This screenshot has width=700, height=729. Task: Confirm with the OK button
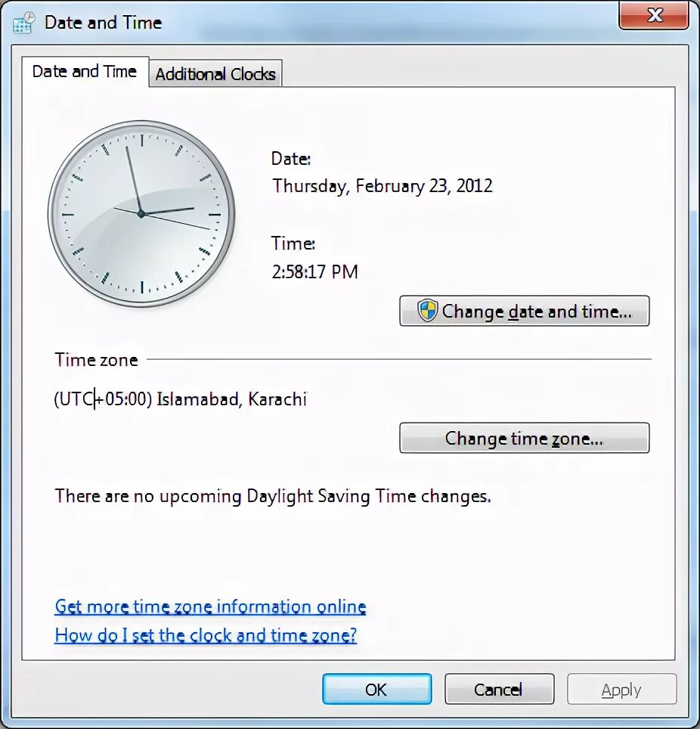tap(377, 689)
